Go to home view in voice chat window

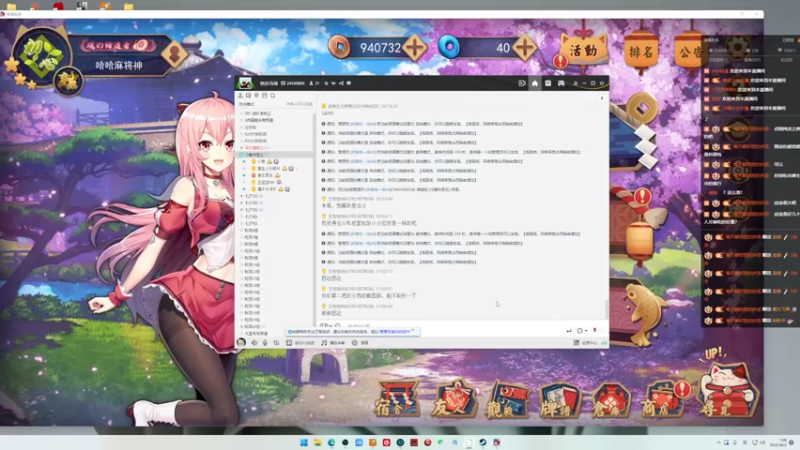535,83
